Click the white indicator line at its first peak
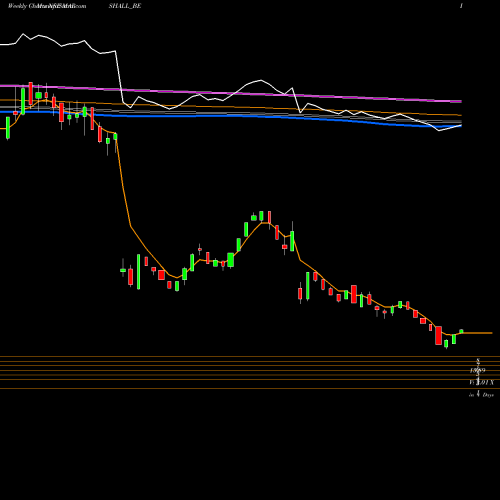This screenshot has width=500, height=500. click(x=23, y=34)
